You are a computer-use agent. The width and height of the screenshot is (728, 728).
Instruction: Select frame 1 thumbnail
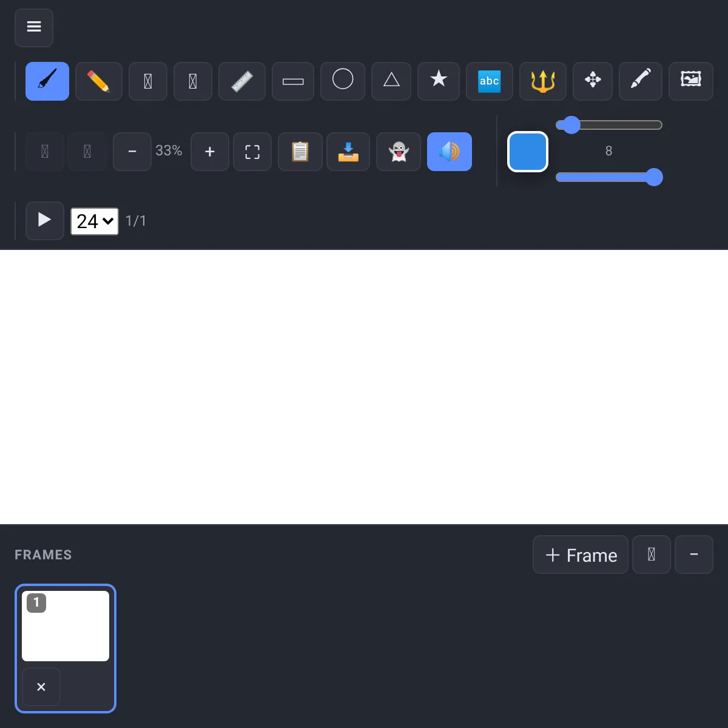(66, 626)
